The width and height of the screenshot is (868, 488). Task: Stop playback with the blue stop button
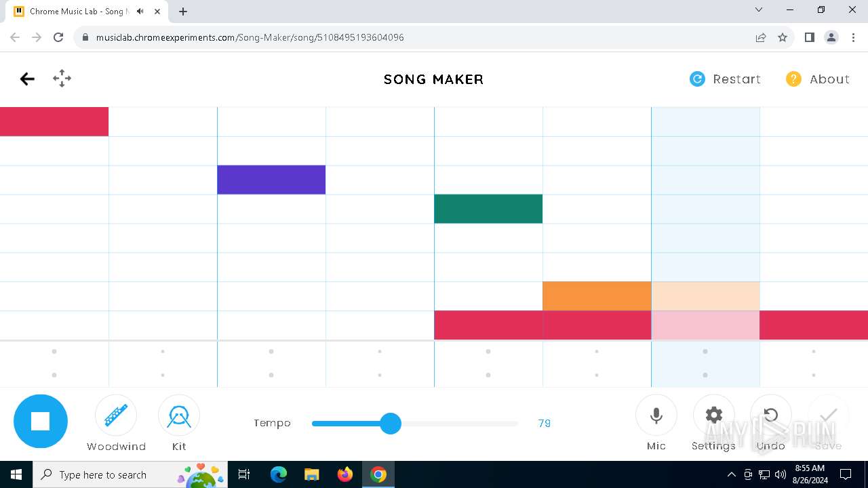click(41, 421)
